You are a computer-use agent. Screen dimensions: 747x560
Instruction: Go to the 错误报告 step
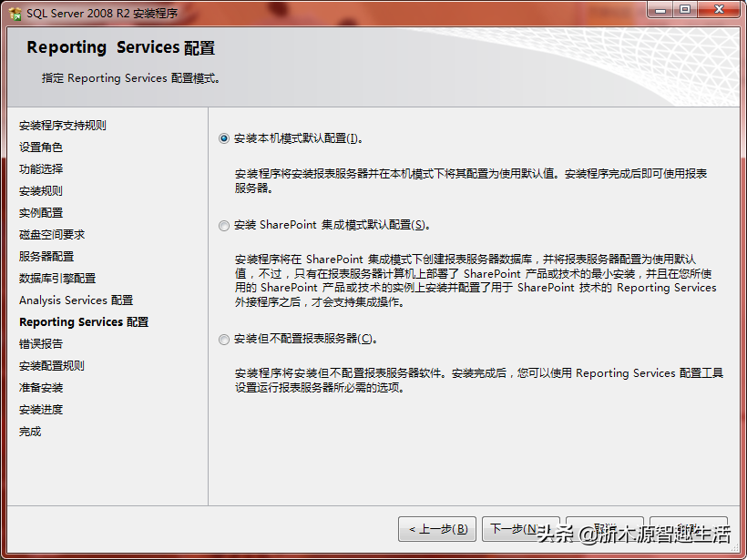point(41,344)
